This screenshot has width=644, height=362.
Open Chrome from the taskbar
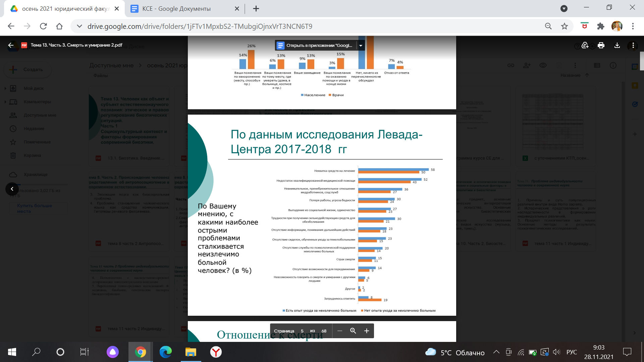coord(141,352)
